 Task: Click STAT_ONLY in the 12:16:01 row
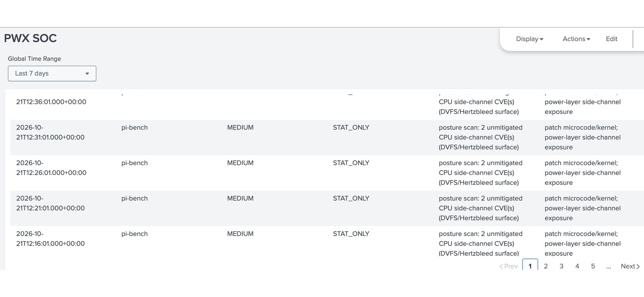pos(351,234)
